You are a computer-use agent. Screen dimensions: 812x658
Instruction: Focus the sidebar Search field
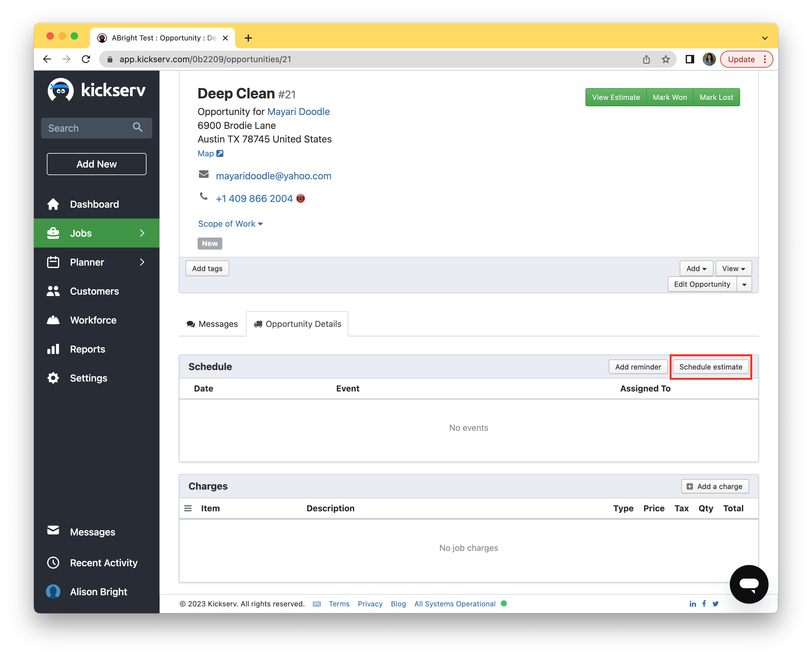pos(87,128)
